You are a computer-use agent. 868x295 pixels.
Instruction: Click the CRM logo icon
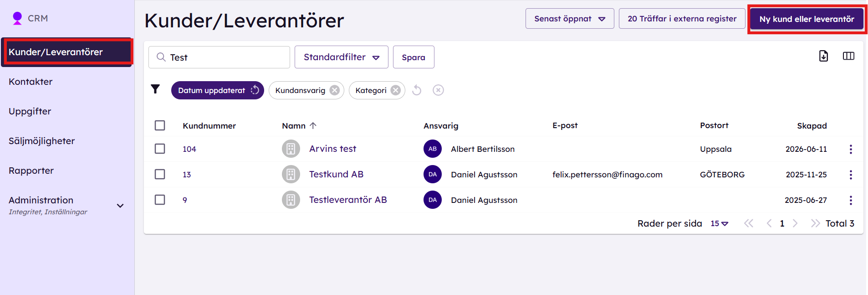click(17, 18)
